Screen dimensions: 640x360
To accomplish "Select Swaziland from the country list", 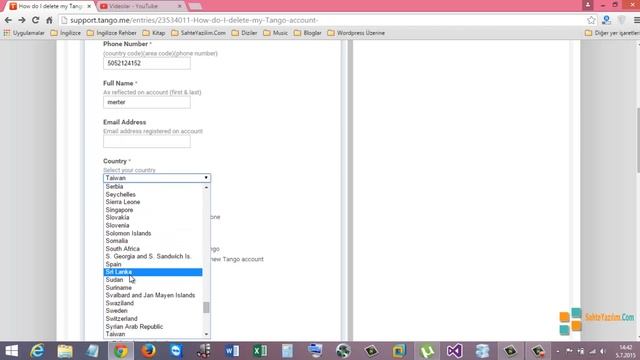I will [x=153, y=303].
